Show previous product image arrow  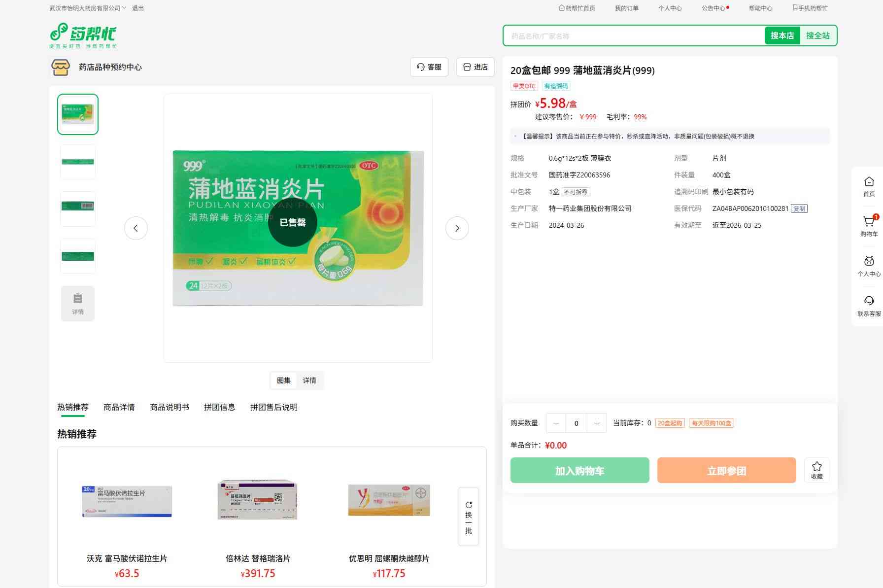coord(136,228)
